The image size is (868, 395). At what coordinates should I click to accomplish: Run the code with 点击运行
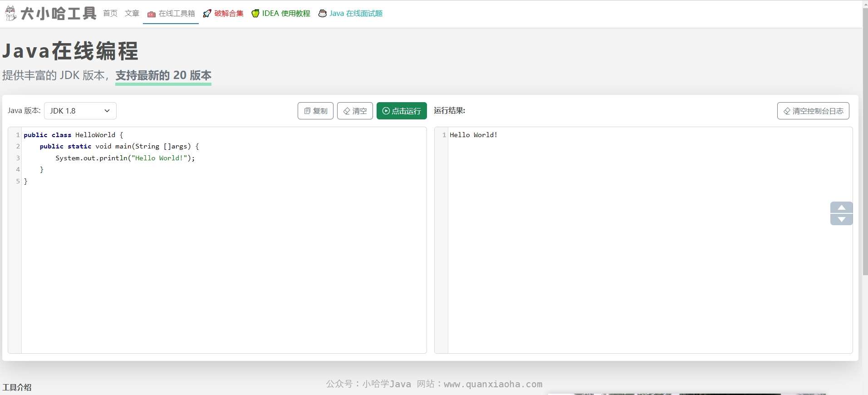tap(402, 111)
